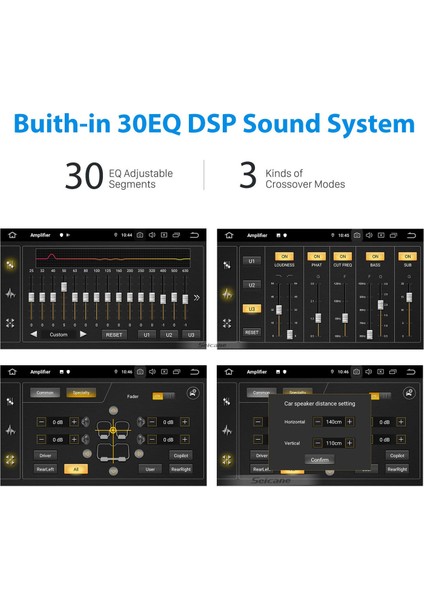Click the 25 Hz equalizer band slider
Image resolution: width=424 pixels, height=600 pixels.
click(x=31, y=297)
